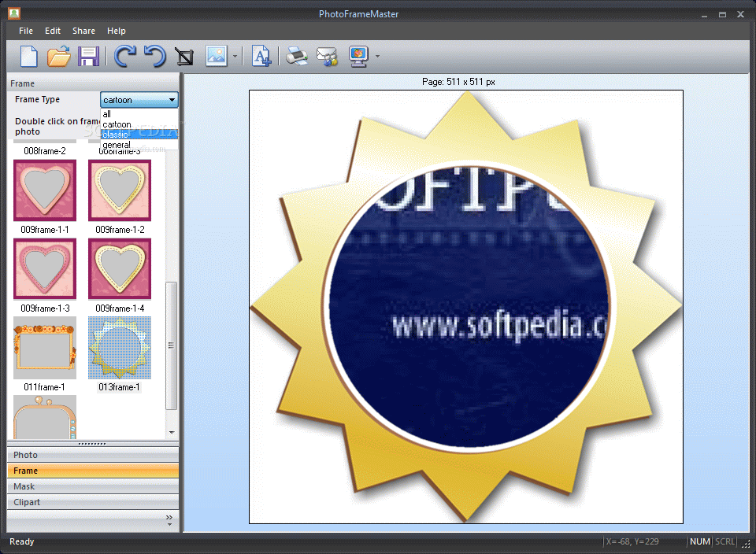Click the Insert picture icon
Image resolution: width=756 pixels, height=554 pixels.
[x=217, y=56]
